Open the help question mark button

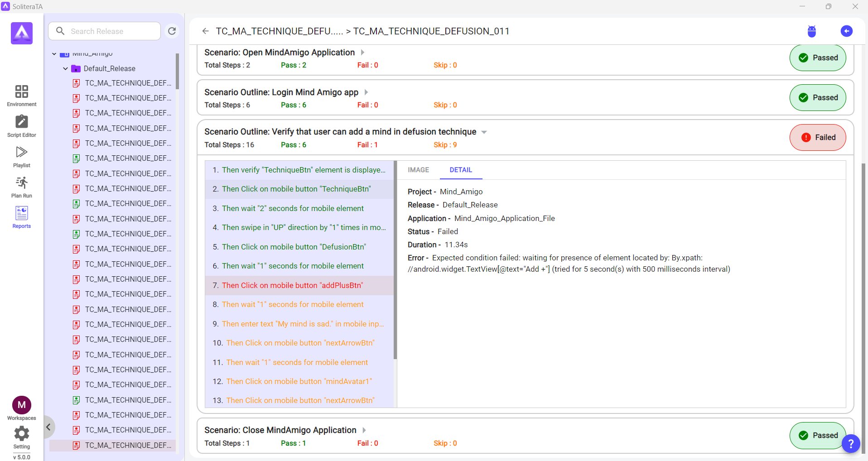851,444
